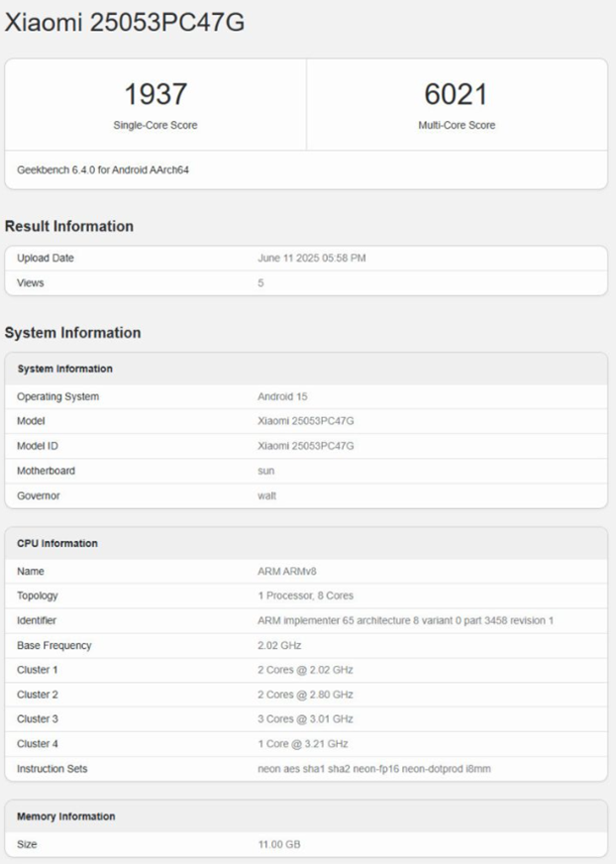Click the Result Information heading
616x864 pixels.
click(69, 227)
